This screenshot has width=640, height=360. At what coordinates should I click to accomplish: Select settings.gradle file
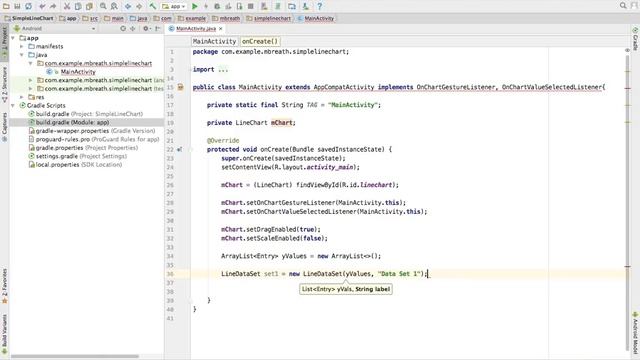click(77, 156)
